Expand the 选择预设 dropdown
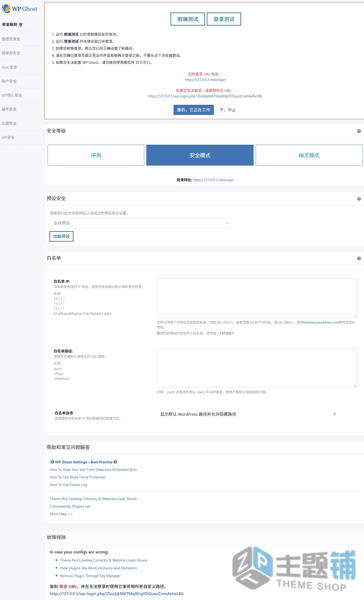364x600 pixels. [141, 223]
